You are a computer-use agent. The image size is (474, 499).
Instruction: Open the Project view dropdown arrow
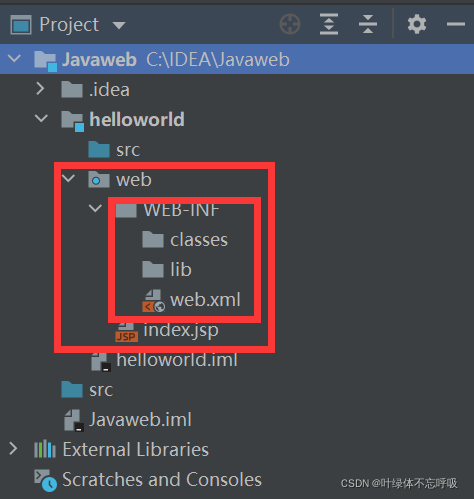pos(119,25)
